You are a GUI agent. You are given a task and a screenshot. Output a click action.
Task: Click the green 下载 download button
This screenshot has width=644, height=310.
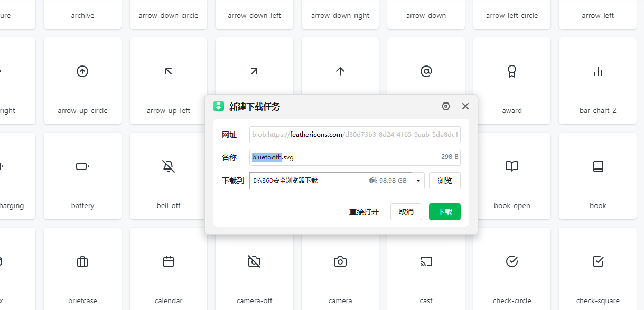pyautogui.click(x=444, y=212)
